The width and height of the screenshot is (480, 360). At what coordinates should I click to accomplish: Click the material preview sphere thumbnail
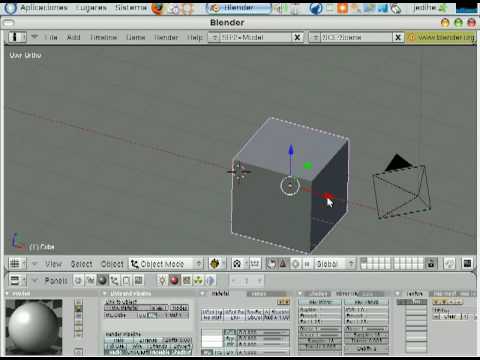coord(34,327)
